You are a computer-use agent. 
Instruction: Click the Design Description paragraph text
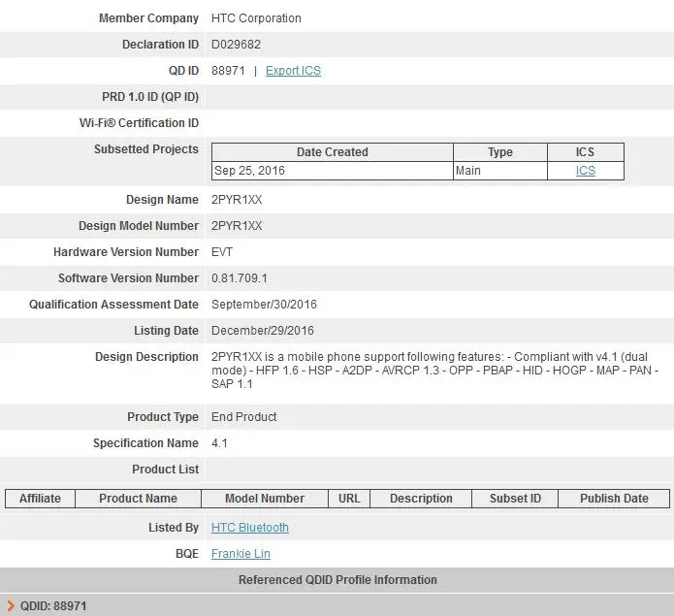(434, 371)
